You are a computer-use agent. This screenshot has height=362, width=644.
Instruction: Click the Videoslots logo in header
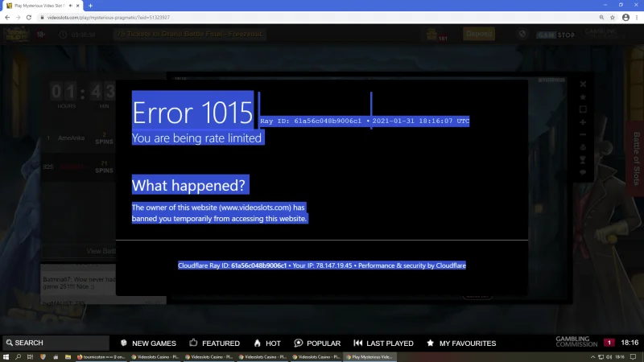coord(16,34)
